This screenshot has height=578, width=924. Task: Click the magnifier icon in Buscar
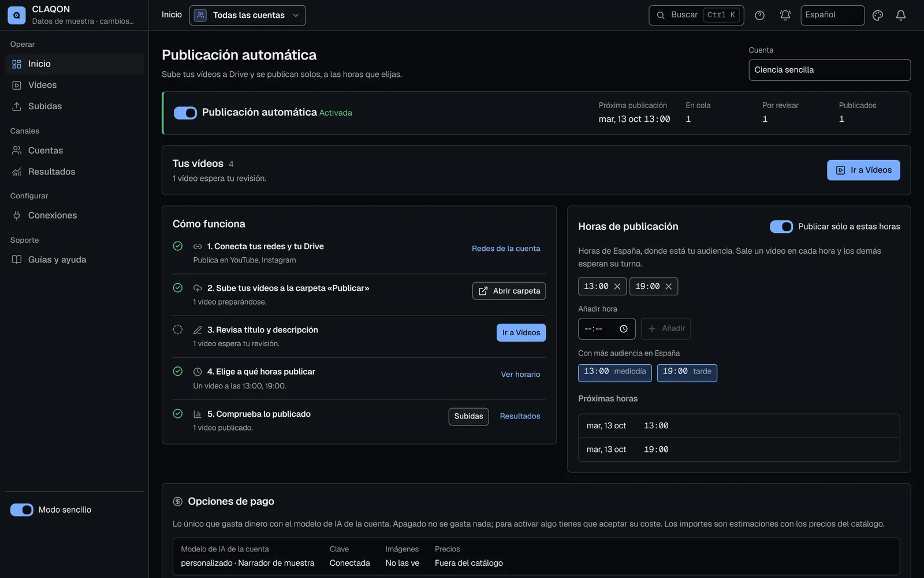[661, 16]
